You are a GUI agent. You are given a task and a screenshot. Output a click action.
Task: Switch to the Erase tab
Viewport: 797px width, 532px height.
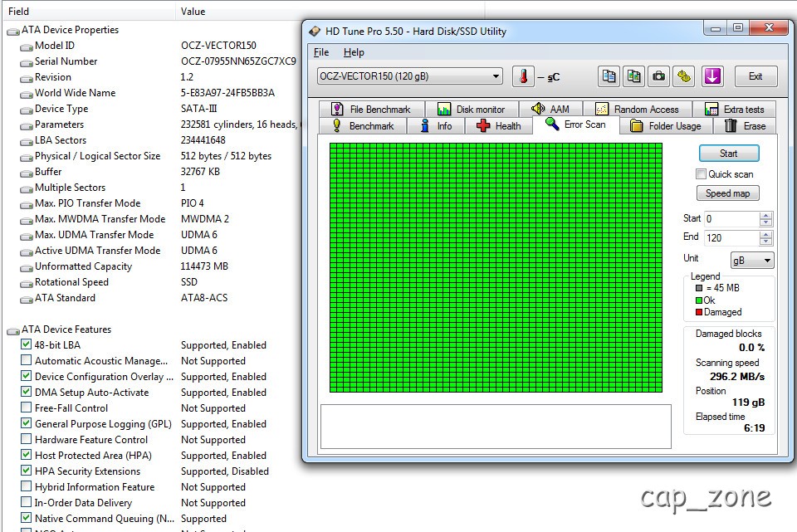tap(746, 125)
